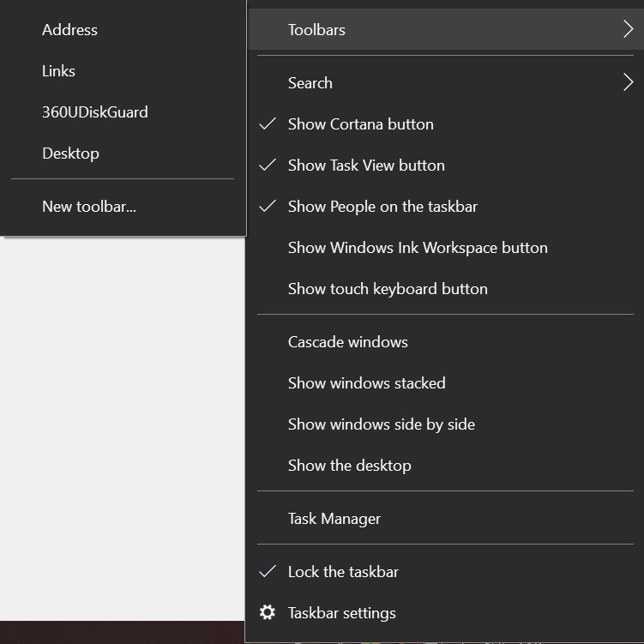Choose 360UDiskGuard toolbar entry

[123, 111]
